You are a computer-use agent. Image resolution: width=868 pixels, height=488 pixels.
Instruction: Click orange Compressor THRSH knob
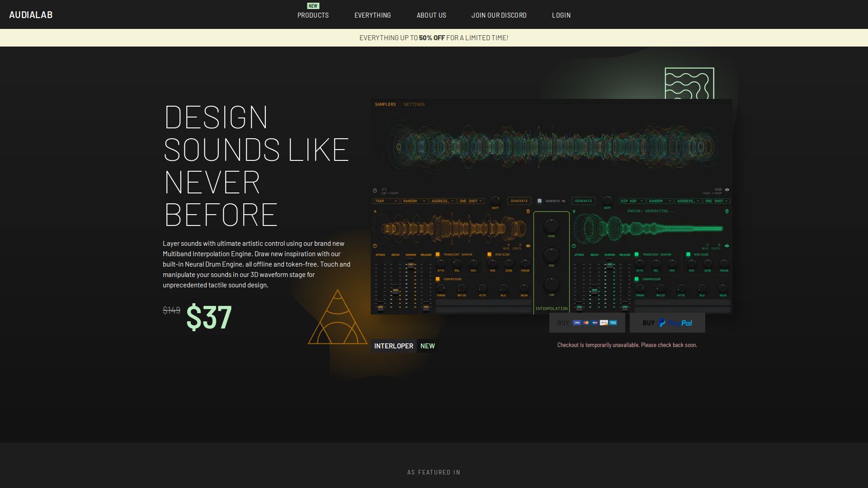(x=441, y=288)
